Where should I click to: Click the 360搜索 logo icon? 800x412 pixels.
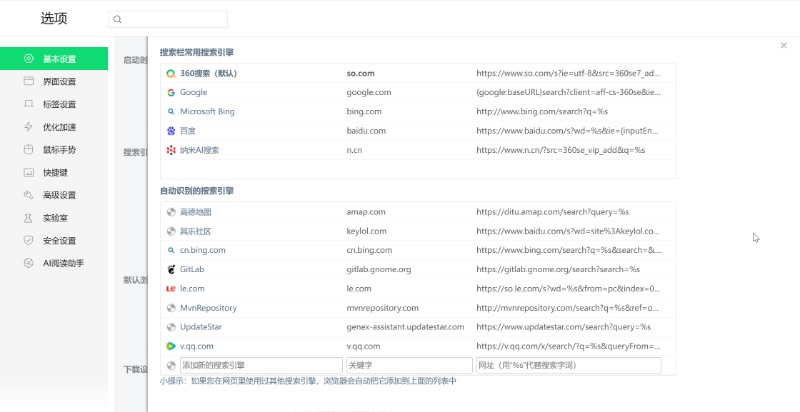[x=171, y=73]
